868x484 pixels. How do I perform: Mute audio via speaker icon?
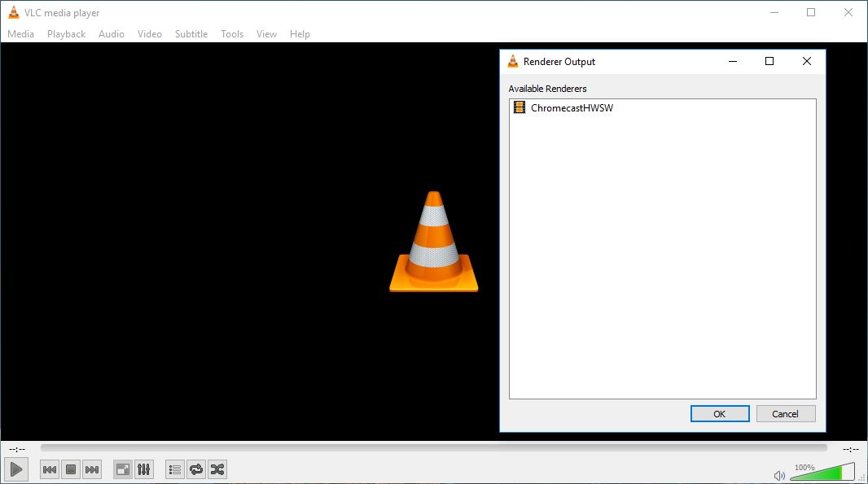coord(779,475)
